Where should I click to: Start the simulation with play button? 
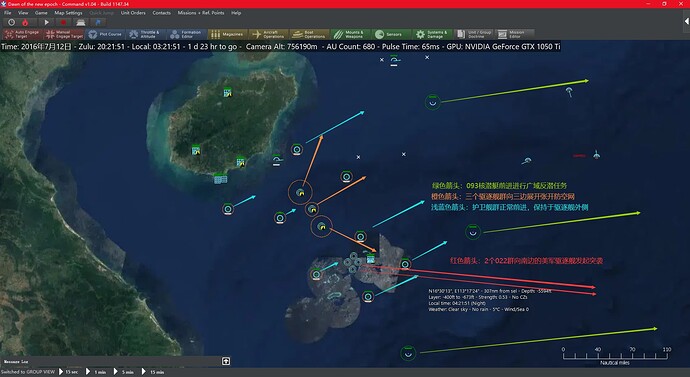[x=46, y=22]
